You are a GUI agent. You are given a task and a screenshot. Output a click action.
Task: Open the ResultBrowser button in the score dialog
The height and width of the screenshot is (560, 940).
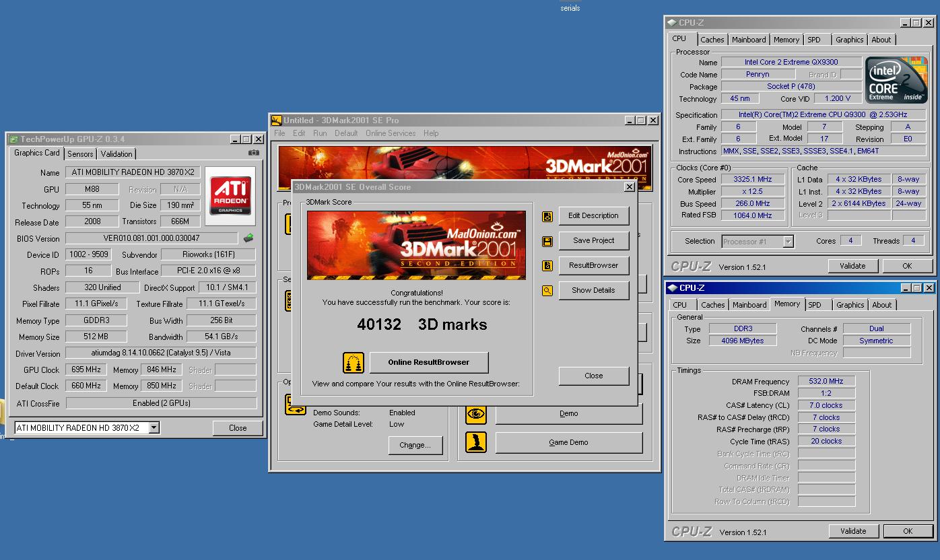click(x=593, y=265)
